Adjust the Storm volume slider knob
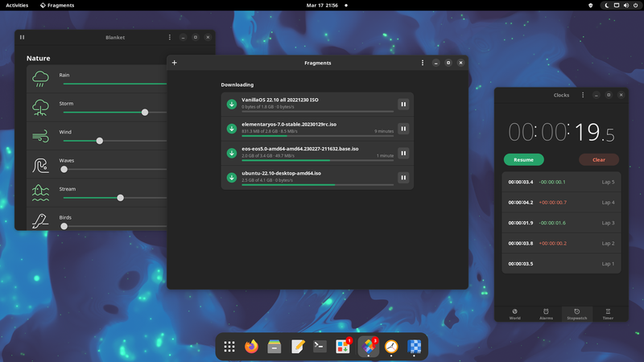Screen dimensions: 644x362 pyautogui.click(x=145, y=113)
